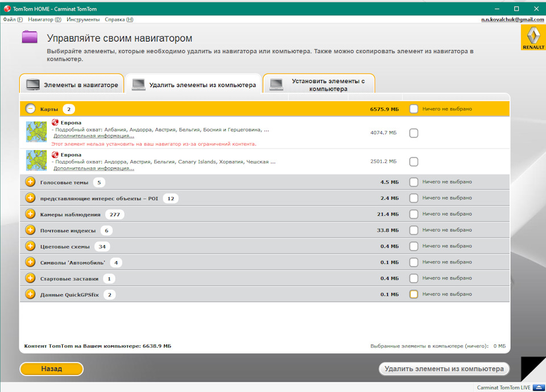
Task: Open the Навигатор menu
Action: click(x=44, y=19)
